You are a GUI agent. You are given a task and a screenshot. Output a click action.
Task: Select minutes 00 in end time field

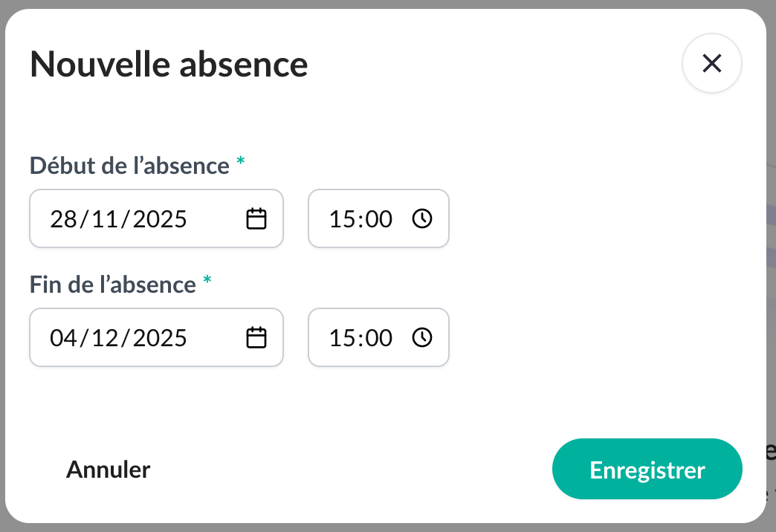(378, 338)
